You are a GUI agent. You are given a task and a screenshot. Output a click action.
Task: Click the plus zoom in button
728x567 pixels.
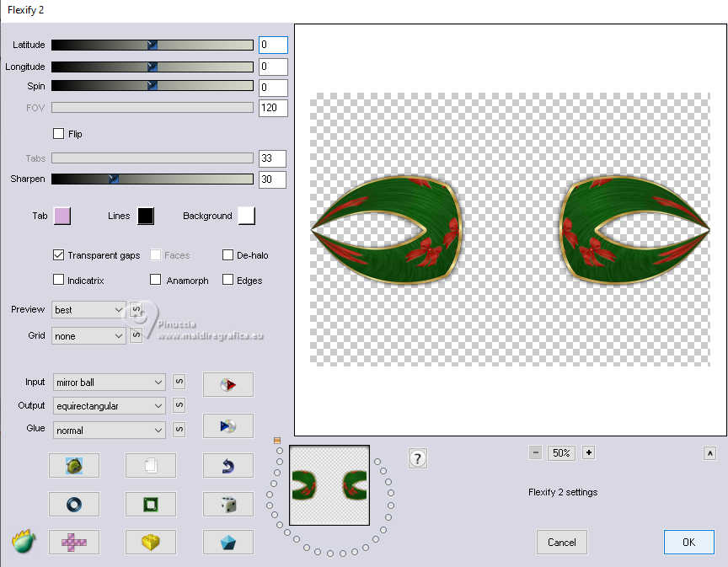589,452
